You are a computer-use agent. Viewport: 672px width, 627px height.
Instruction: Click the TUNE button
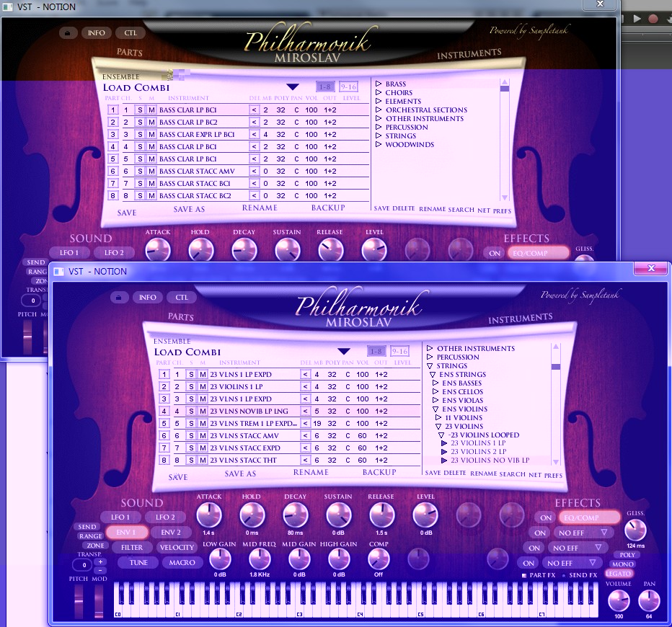click(138, 563)
